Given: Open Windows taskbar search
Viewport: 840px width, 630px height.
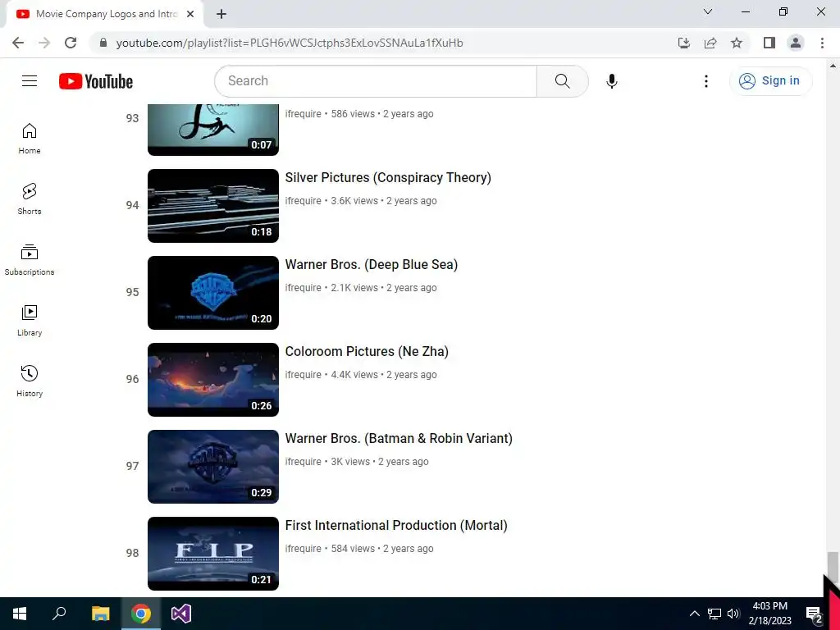Looking at the screenshot, I should tap(59, 614).
